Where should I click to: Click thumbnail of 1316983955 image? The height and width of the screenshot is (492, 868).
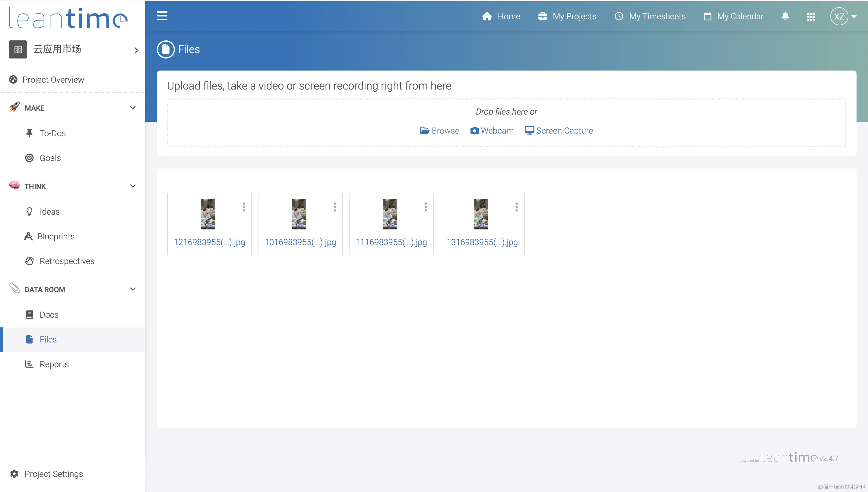481,214
